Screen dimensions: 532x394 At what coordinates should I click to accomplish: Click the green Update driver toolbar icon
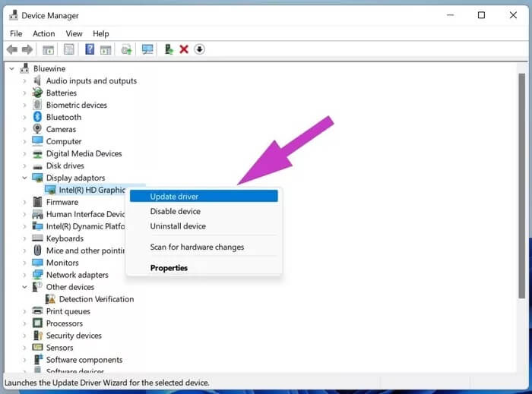(169, 49)
